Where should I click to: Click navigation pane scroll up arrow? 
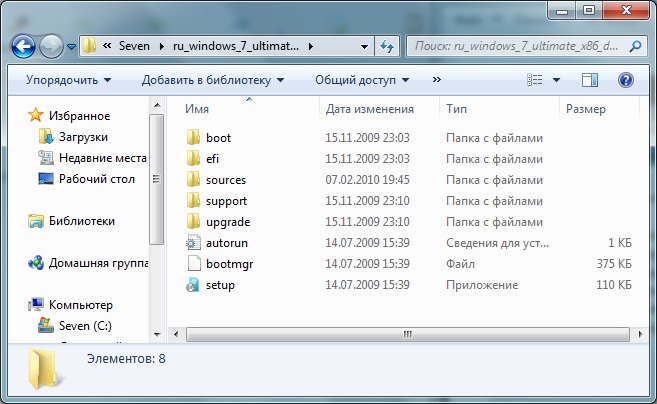pyautogui.click(x=157, y=105)
